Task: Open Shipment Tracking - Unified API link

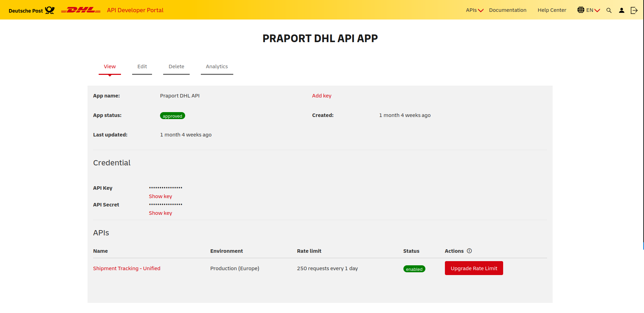Action: (127, 268)
